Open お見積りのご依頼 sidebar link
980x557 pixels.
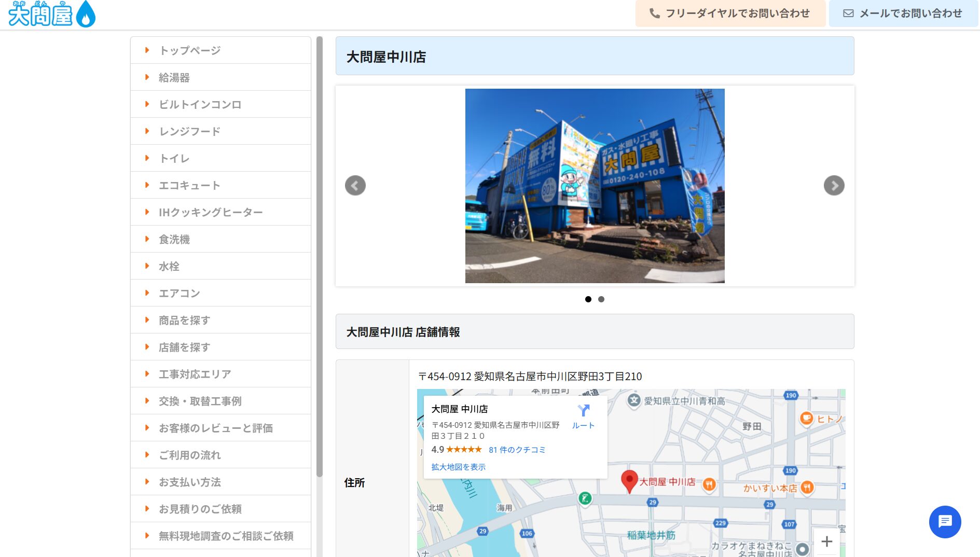point(220,509)
